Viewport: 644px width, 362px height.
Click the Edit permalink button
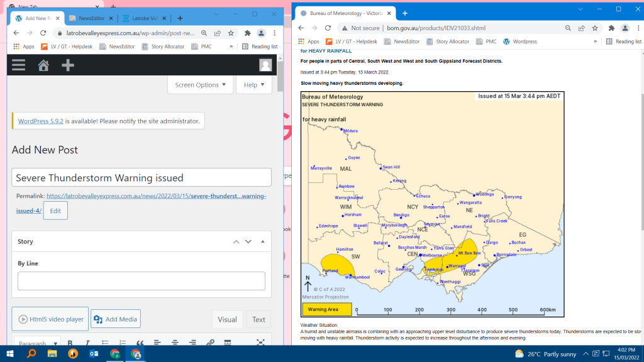(x=55, y=211)
